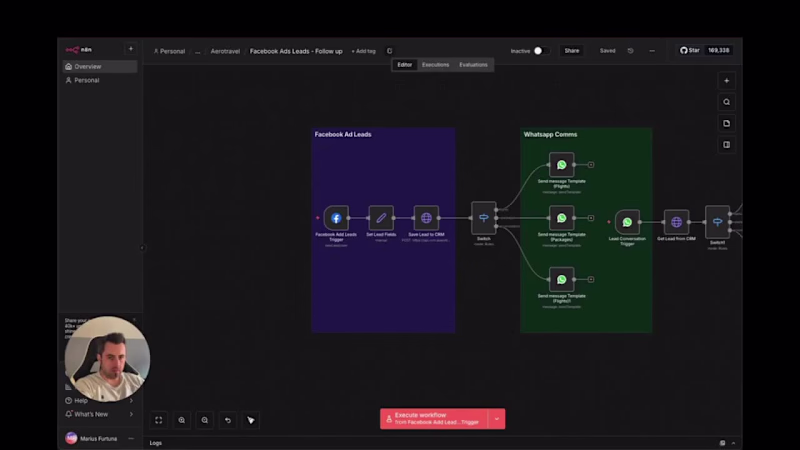Open What's New notifications item
This screenshot has width=800, height=450.
click(100, 414)
